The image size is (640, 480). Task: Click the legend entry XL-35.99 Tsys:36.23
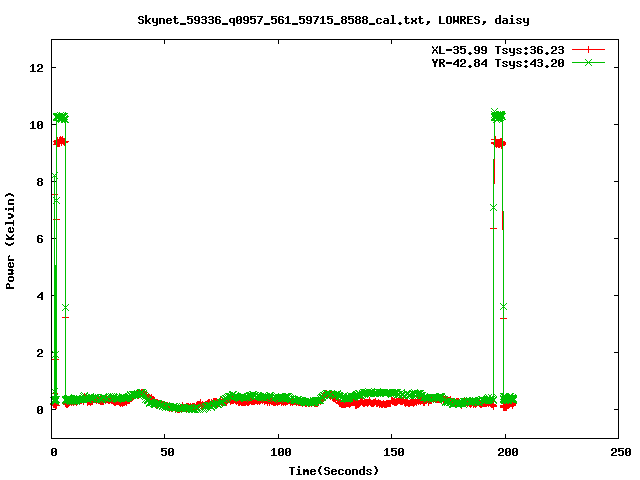pos(498,50)
